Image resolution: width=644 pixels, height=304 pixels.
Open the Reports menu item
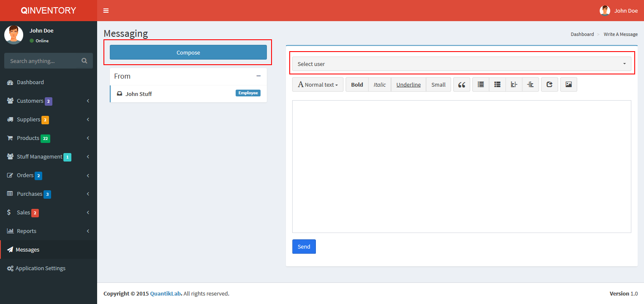click(49, 231)
